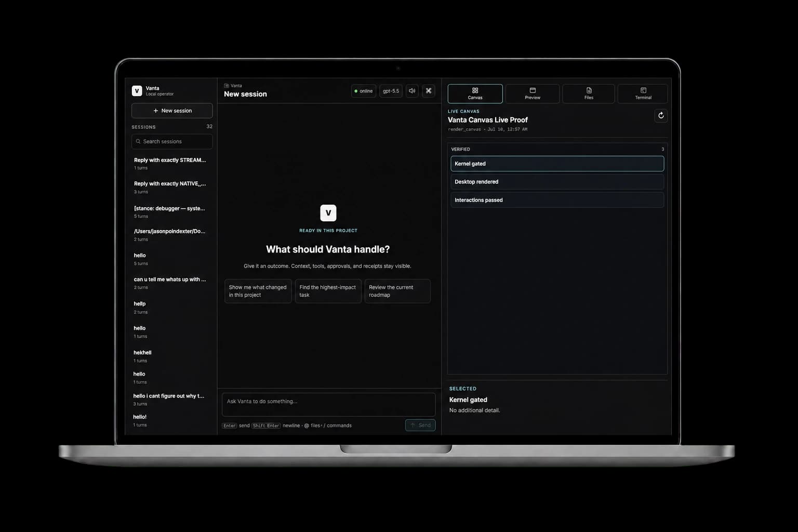Image resolution: width=798 pixels, height=532 pixels.
Task: Click the Send button
Action: point(420,425)
